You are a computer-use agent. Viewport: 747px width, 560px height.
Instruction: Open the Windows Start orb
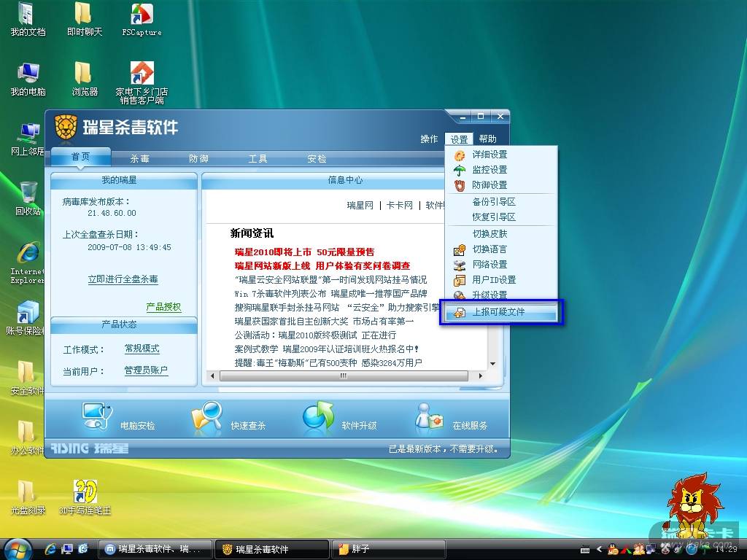coord(18,549)
